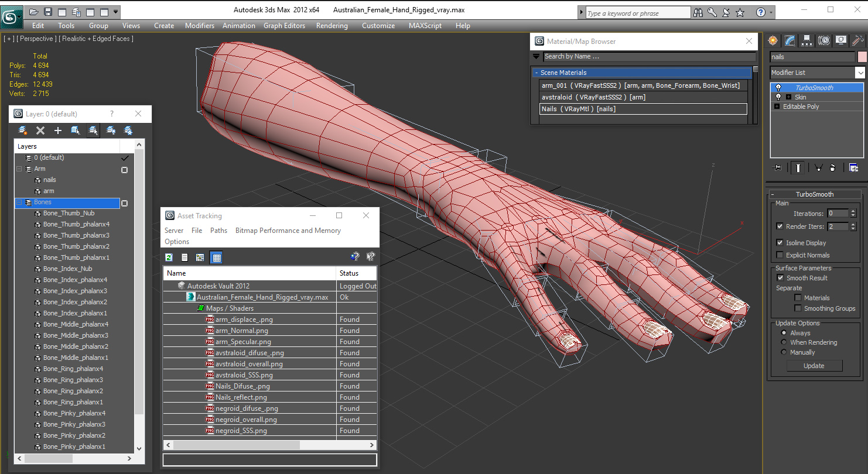
Task: Click Freeze/Unfreeze All Layers icon
Action: click(128, 130)
